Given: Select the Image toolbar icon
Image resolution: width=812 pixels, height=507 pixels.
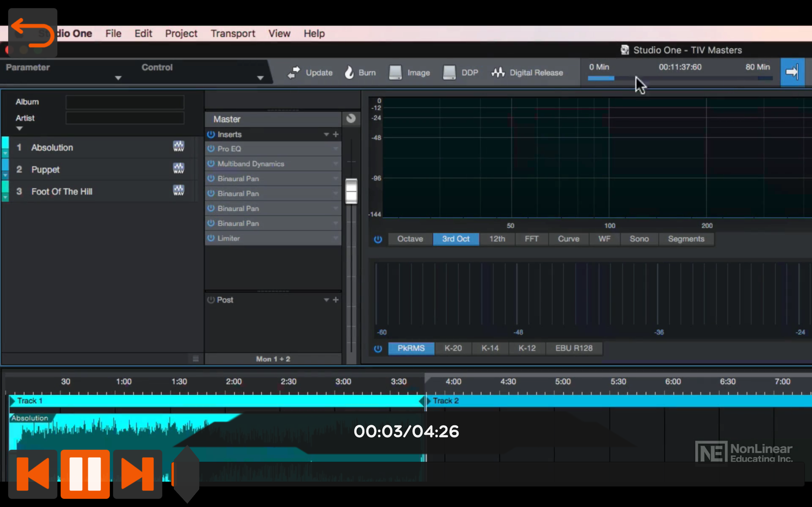Looking at the screenshot, I should (x=396, y=72).
